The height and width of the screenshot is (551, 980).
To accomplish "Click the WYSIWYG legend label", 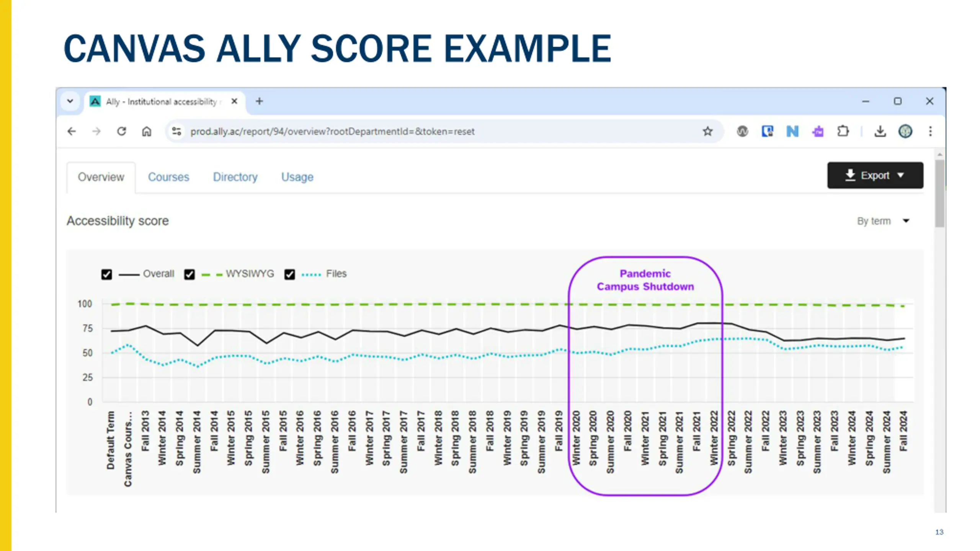I will 250,274.
